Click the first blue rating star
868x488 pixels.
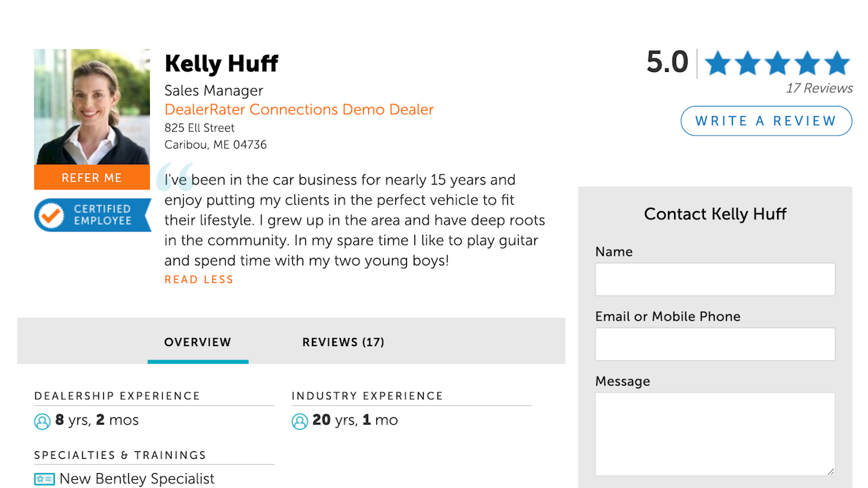717,64
